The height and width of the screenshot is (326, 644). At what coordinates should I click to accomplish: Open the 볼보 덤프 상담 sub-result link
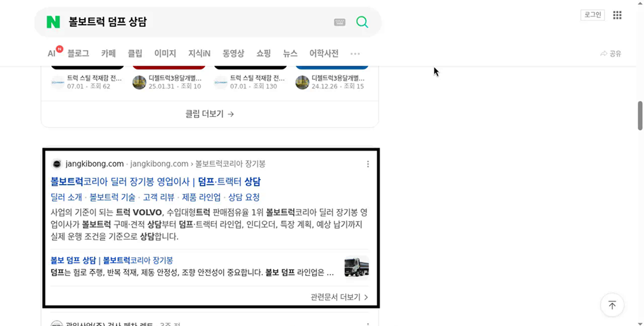pyautogui.click(x=112, y=261)
